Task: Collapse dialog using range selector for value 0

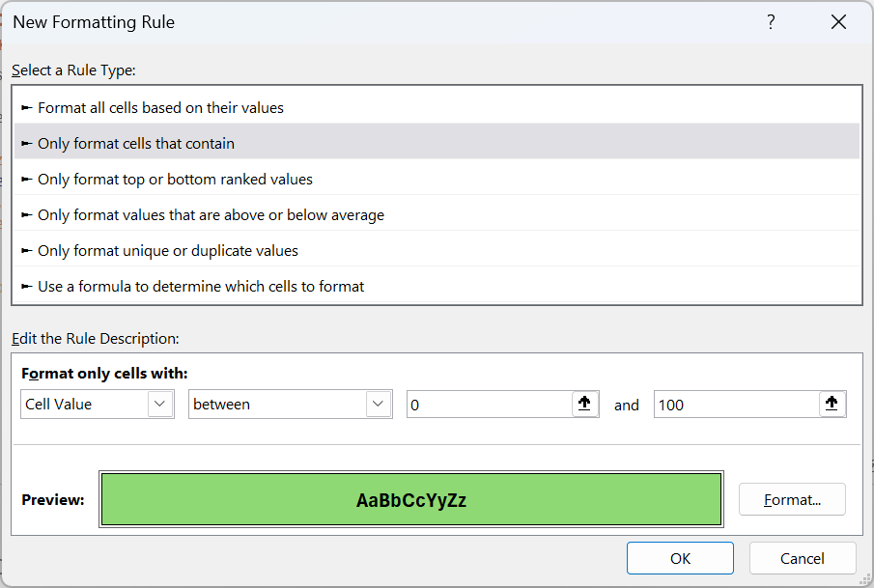Action: 584,404
